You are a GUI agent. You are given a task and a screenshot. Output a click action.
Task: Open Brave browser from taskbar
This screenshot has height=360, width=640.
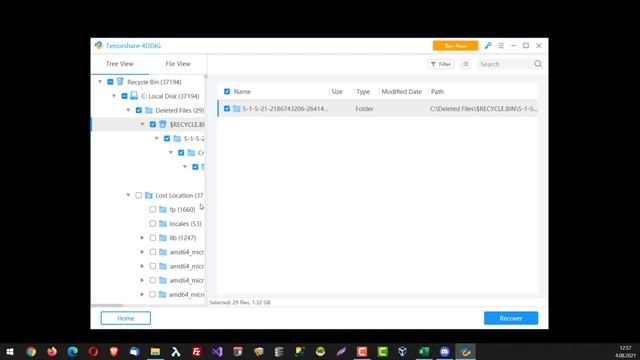114,351
